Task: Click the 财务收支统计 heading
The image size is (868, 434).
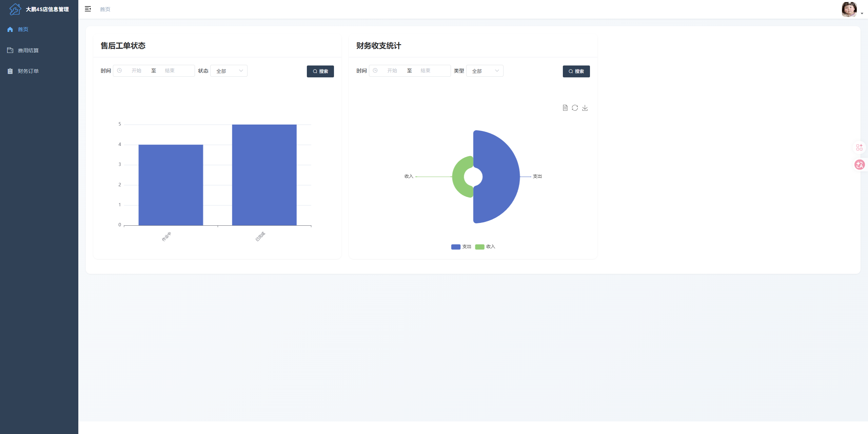Action: coord(379,46)
